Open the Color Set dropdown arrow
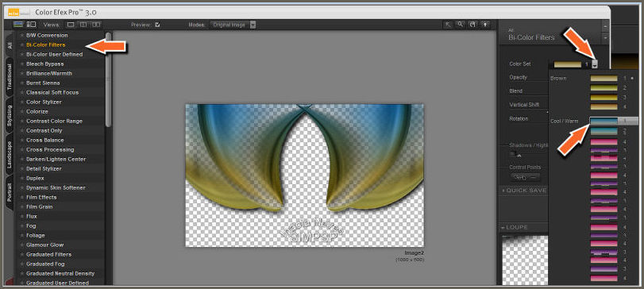This screenshot has width=644, height=289. point(595,64)
